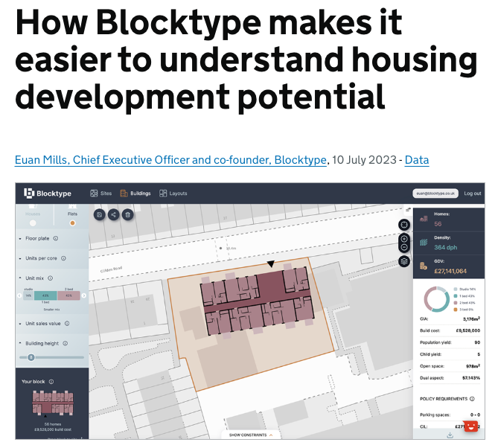This screenshot has width=495, height=448.
Task: Switch to the Buildings tab
Action: pyautogui.click(x=135, y=193)
